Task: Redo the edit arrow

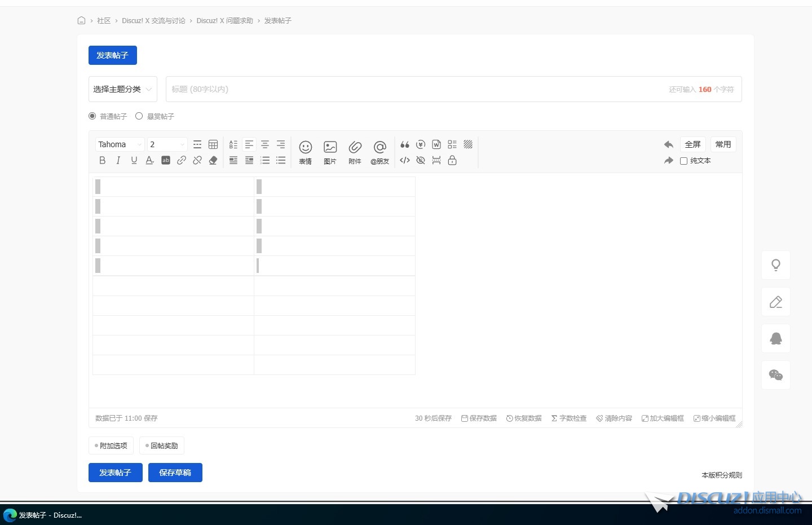Action: 668,160
